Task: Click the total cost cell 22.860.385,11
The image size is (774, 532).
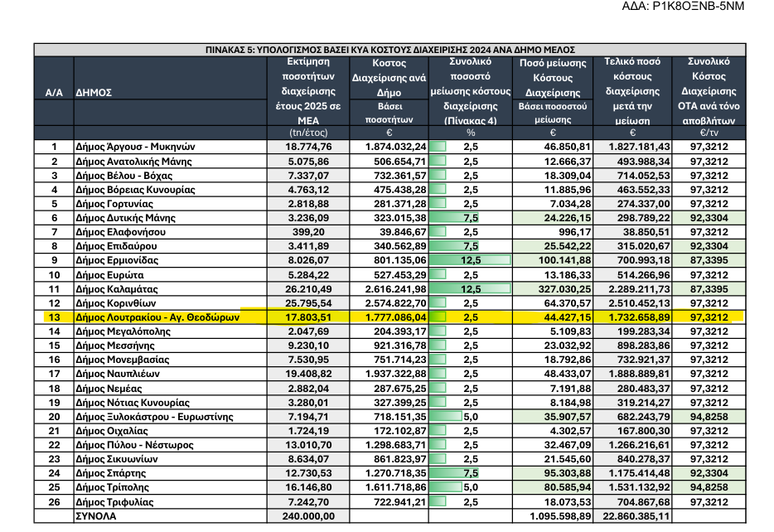Action: tap(635, 515)
